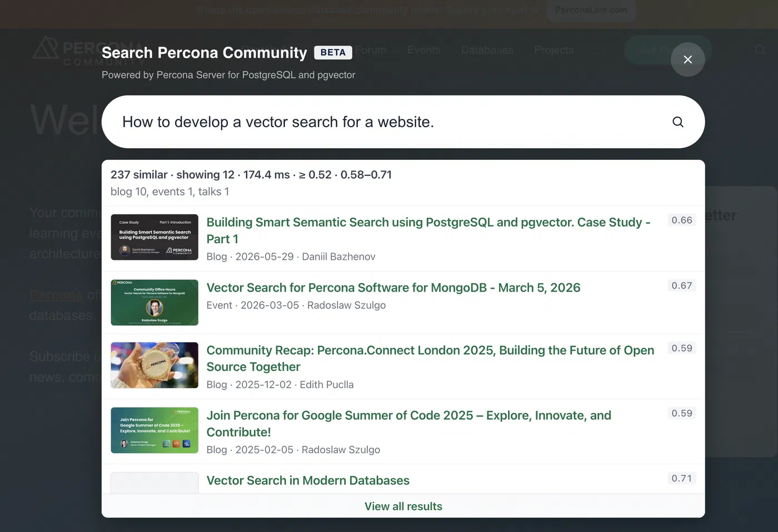Image resolution: width=778 pixels, height=532 pixels.
Task: Click the 0.59 score on the Community Recap result
Action: click(x=682, y=349)
